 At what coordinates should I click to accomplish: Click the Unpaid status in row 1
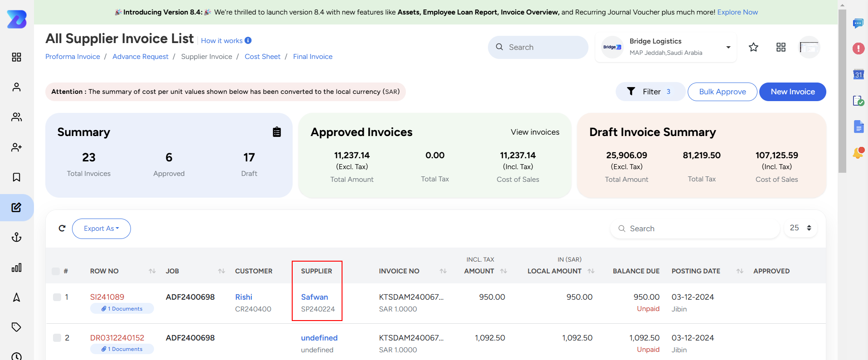tap(648, 309)
